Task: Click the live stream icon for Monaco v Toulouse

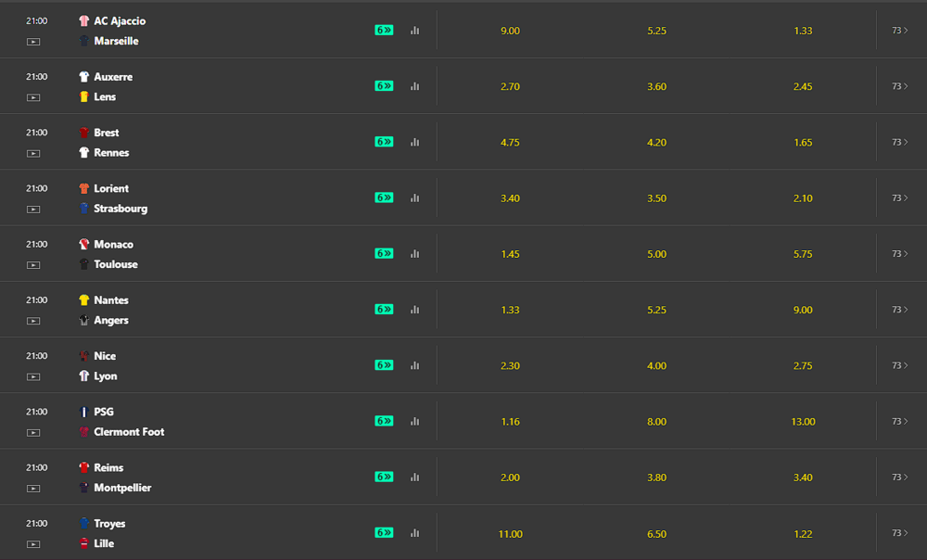Action: click(33, 265)
